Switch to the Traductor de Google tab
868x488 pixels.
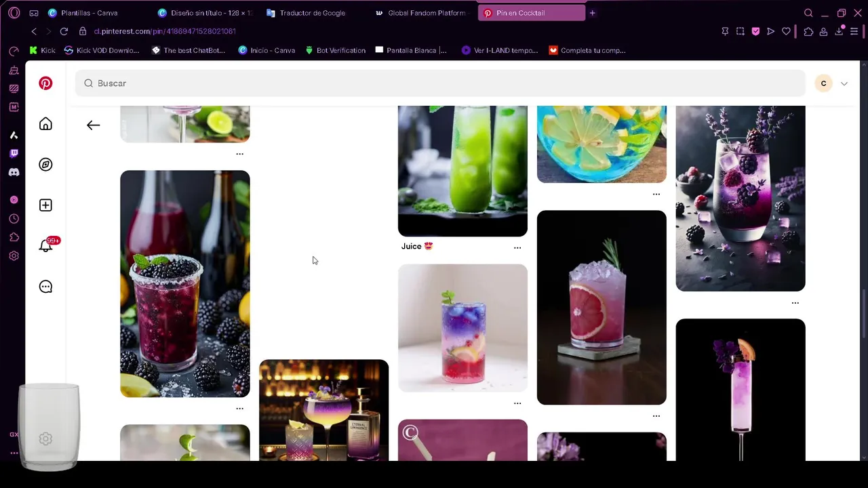coord(312,13)
